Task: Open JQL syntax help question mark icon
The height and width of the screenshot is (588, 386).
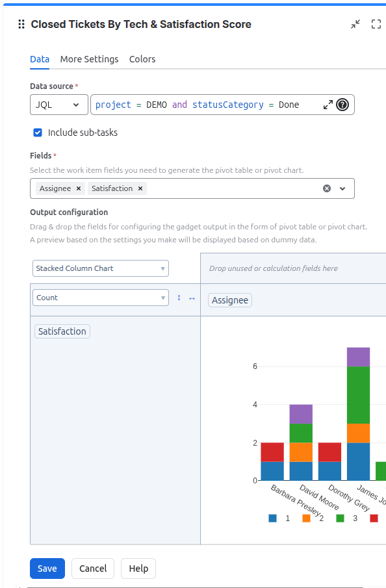Action: pyautogui.click(x=342, y=105)
